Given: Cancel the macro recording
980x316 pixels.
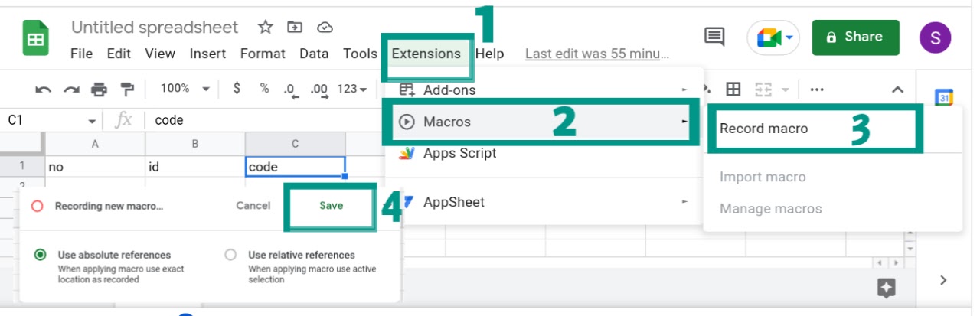Looking at the screenshot, I should (253, 205).
